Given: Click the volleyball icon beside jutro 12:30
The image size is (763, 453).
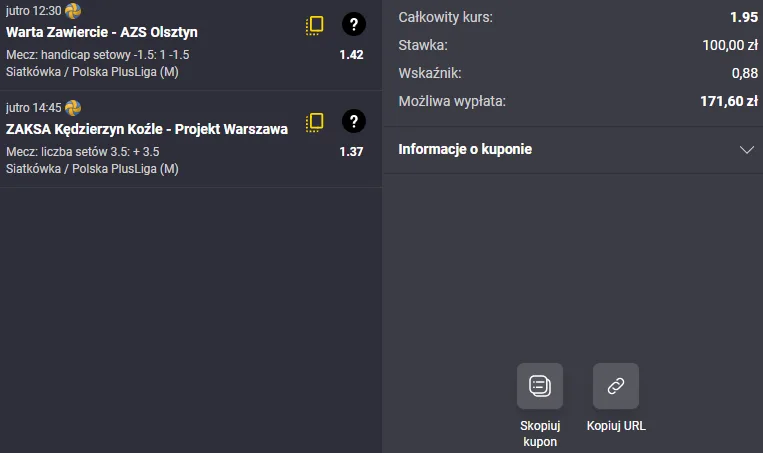Looking at the screenshot, I should point(73,11).
